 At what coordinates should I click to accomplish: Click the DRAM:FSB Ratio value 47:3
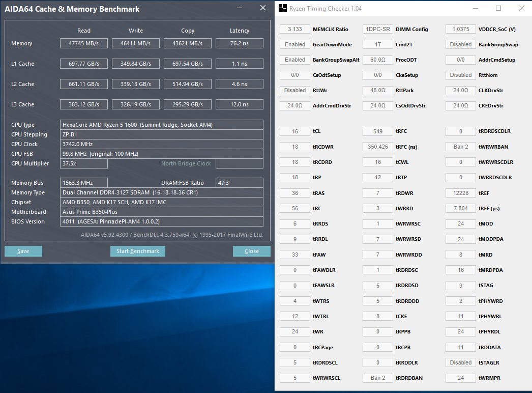[240, 183]
